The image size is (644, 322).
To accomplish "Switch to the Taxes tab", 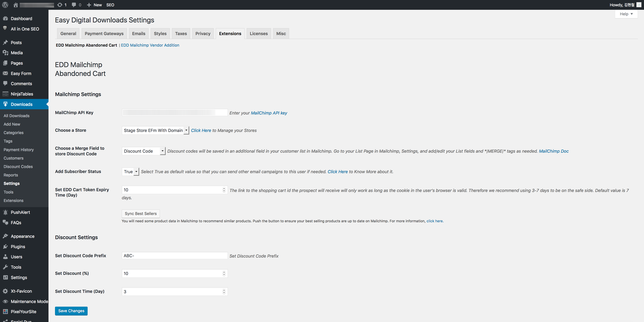I will point(181,34).
